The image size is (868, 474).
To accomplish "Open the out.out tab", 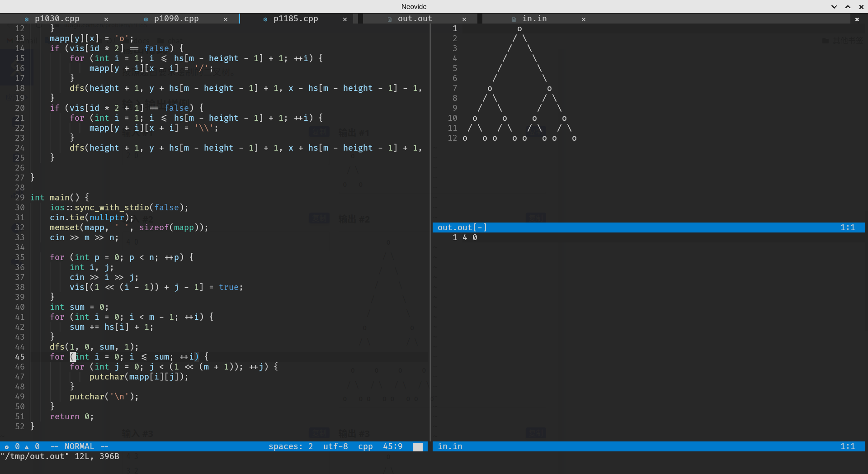I will click(x=415, y=19).
